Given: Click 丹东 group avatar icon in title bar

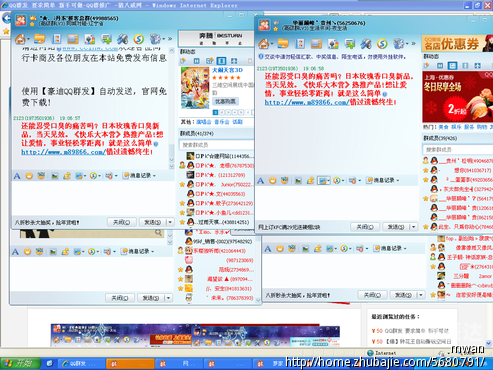Looking at the screenshot, I should click(x=20, y=20).
